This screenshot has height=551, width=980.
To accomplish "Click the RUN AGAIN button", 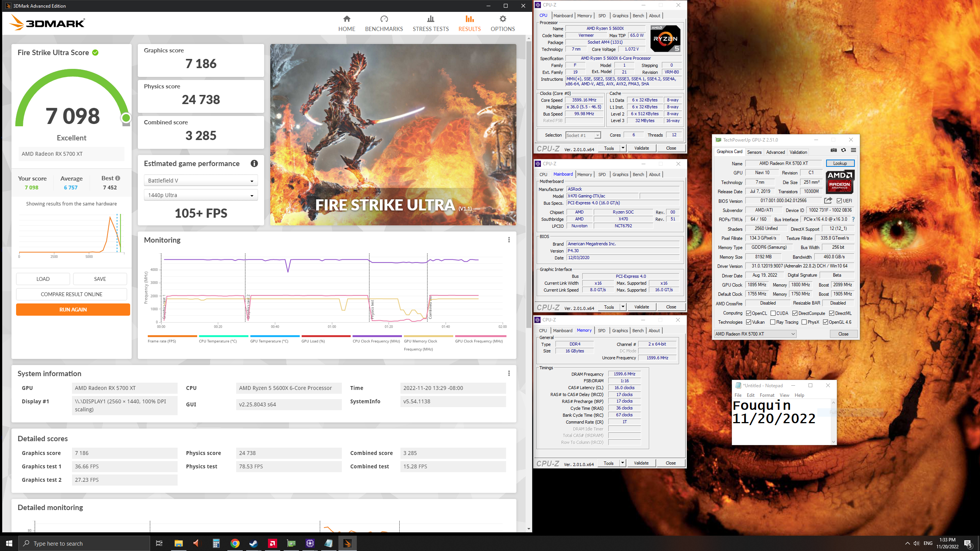I will click(73, 310).
